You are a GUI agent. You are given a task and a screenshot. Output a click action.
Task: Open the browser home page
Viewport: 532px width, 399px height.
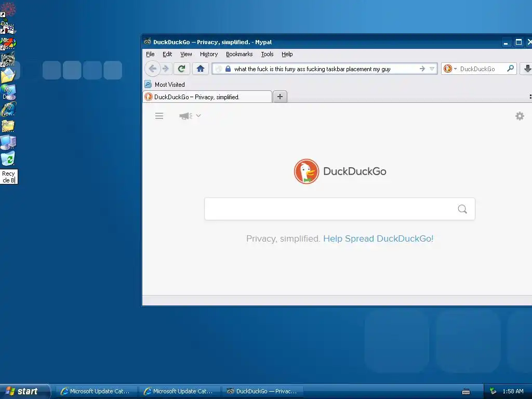[x=200, y=69]
